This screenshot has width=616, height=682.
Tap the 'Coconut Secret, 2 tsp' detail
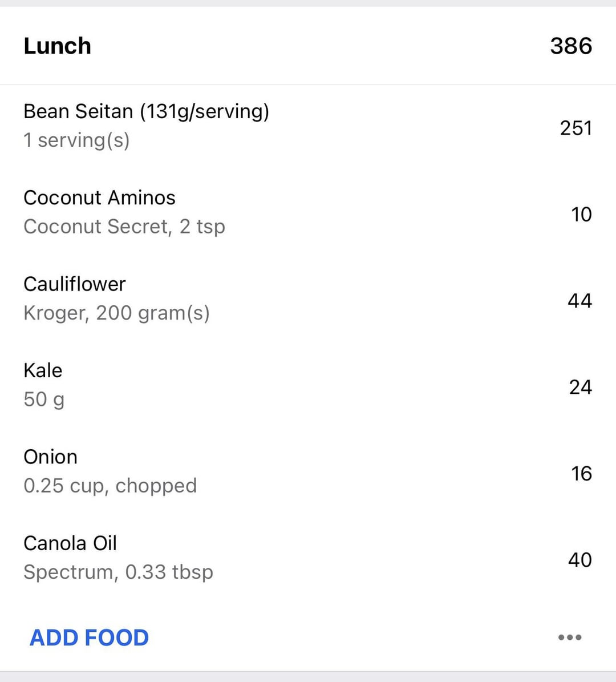(x=124, y=227)
